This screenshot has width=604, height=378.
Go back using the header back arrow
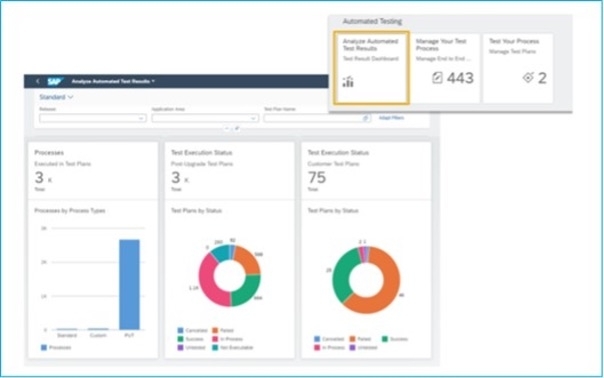click(x=37, y=81)
